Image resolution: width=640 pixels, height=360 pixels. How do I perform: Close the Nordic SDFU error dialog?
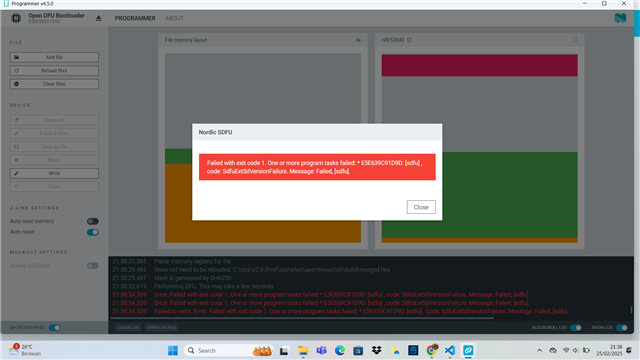(421, 207)
